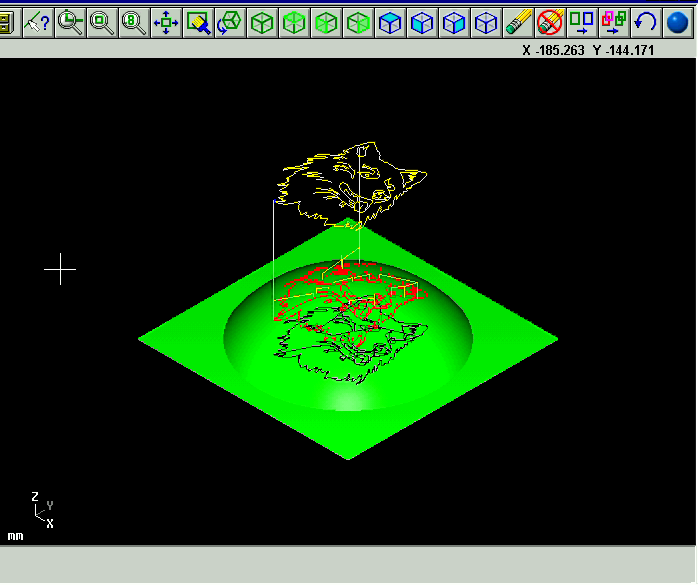
Task: Click the mm units label
Action: tap(15, 536)
